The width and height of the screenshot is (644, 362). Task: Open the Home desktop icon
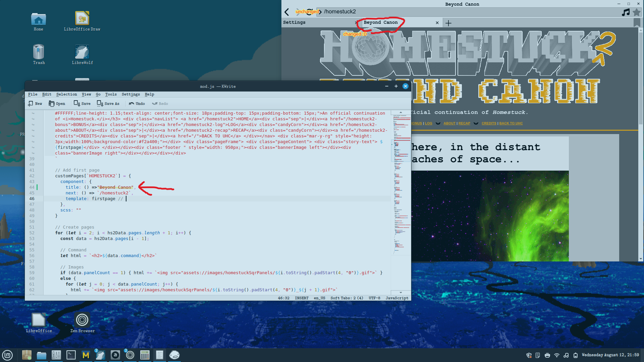(39, 22)
